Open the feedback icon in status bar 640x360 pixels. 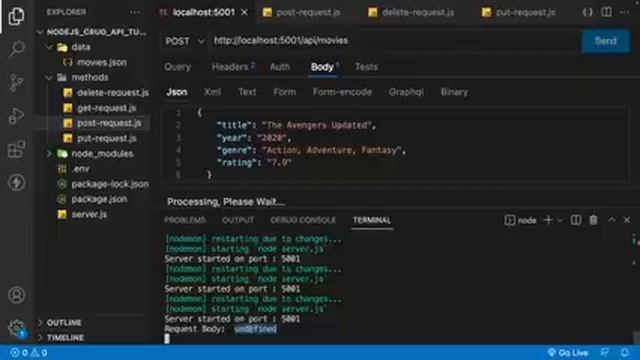pos(605,353)
